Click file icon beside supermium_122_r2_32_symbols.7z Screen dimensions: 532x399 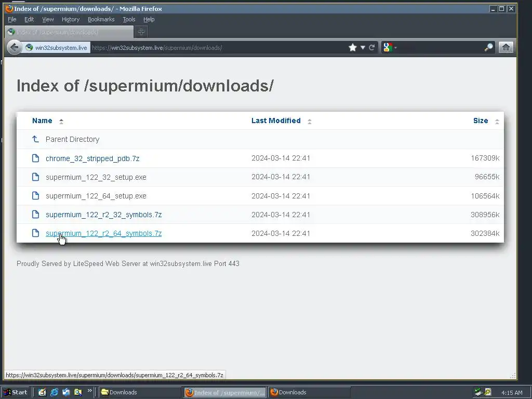click(35, 214)
